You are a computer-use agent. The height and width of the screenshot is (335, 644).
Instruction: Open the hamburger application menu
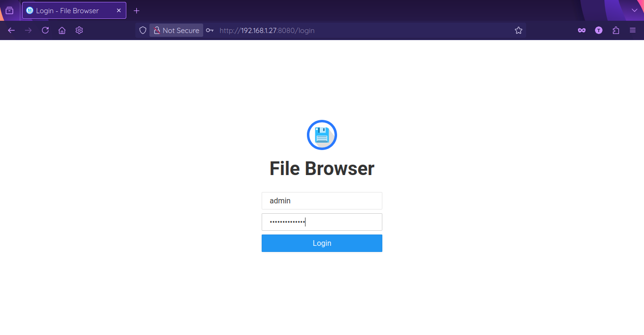click(x=633, y=30)
